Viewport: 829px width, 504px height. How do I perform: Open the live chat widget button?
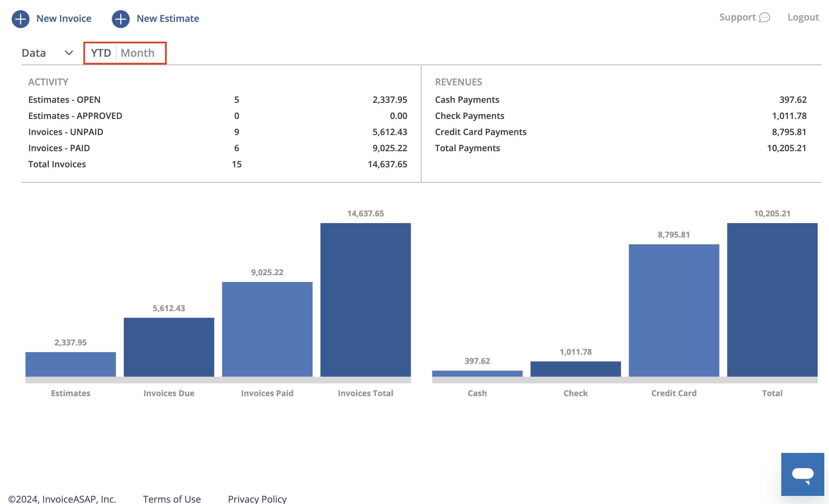[802, 474]
